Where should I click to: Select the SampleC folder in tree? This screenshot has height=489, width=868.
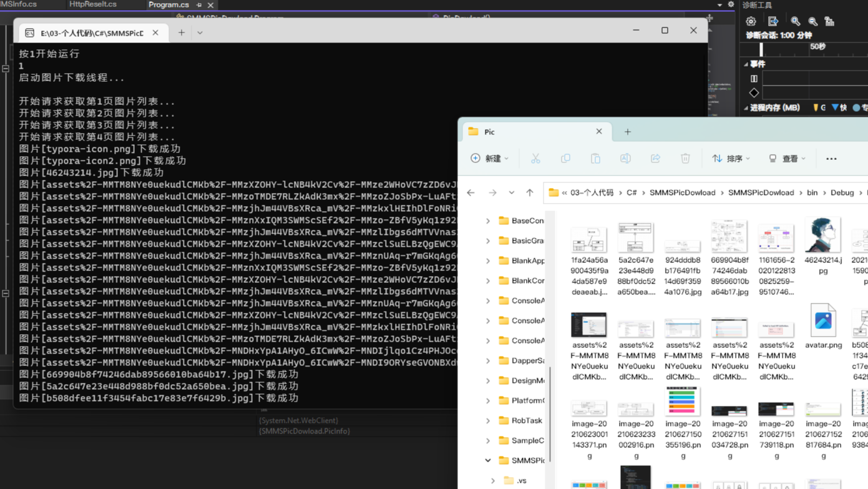522,440
